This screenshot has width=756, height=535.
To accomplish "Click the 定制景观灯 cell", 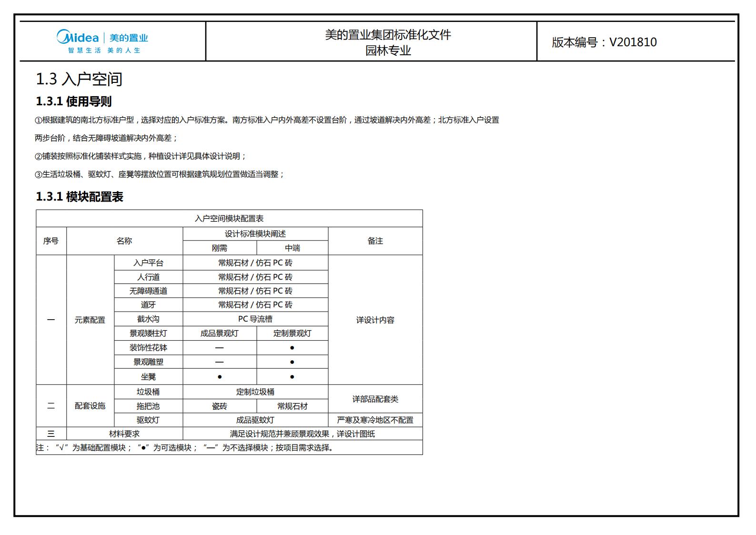I will point(292,333).
